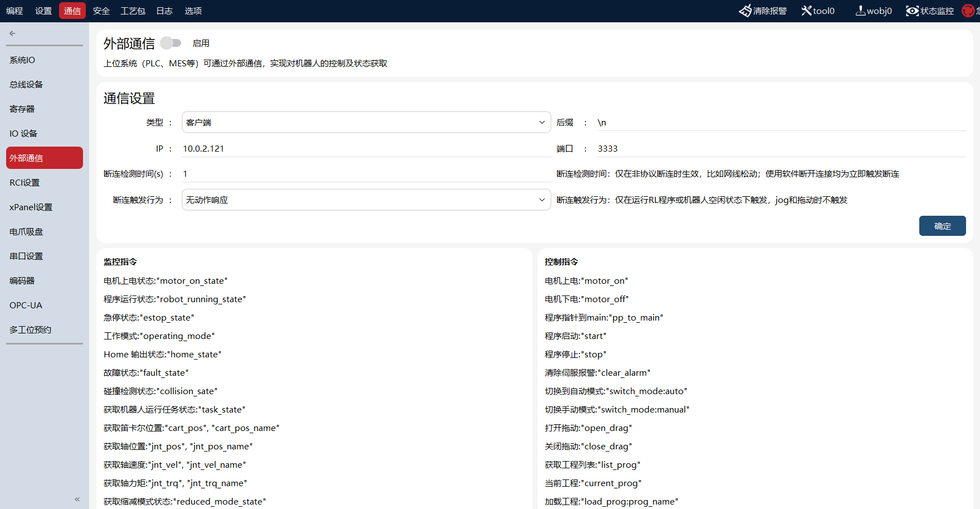Collapse the sidebar with the double-chevron icon
The image size is (980, 509).
(77, 499)
